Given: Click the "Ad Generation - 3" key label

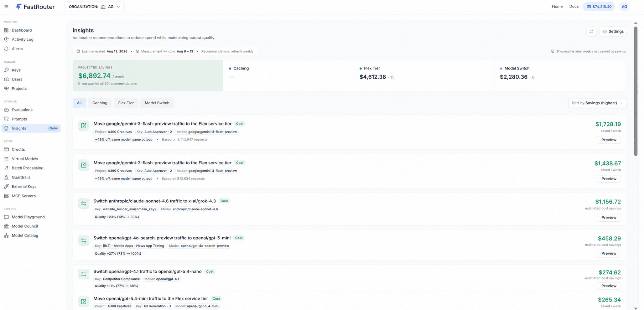Looking at the screenshot, I should coord(157,306).
